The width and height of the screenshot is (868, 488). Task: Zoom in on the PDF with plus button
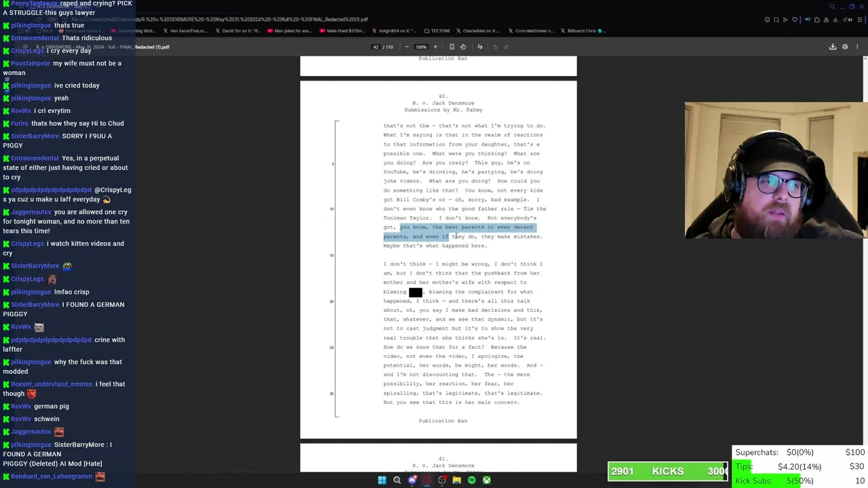[x=435, y=47]
